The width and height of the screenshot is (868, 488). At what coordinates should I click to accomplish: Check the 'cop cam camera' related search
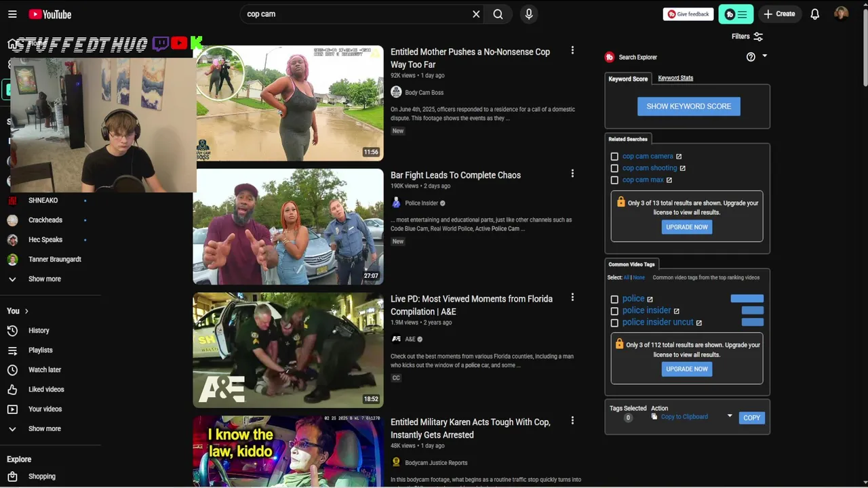pos(614,157)
